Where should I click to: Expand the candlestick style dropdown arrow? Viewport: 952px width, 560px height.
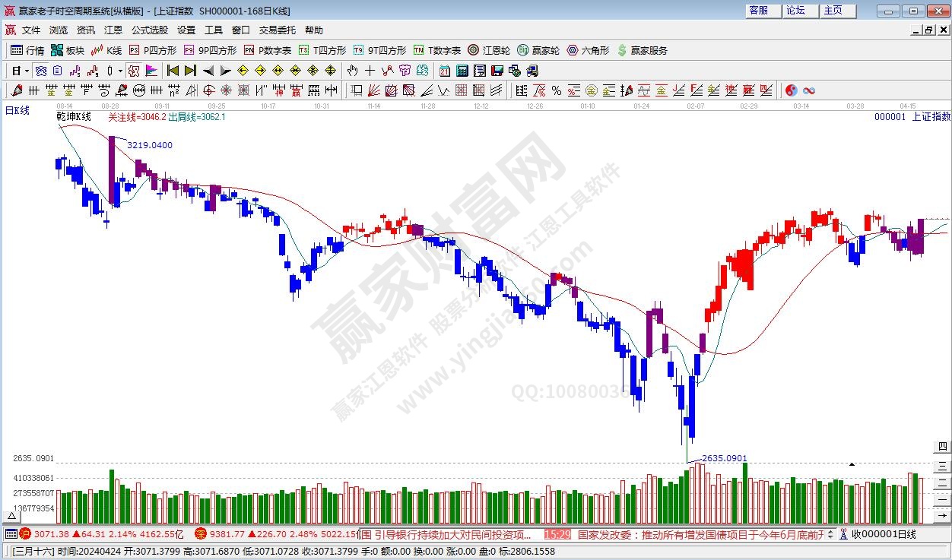[120, 71]
